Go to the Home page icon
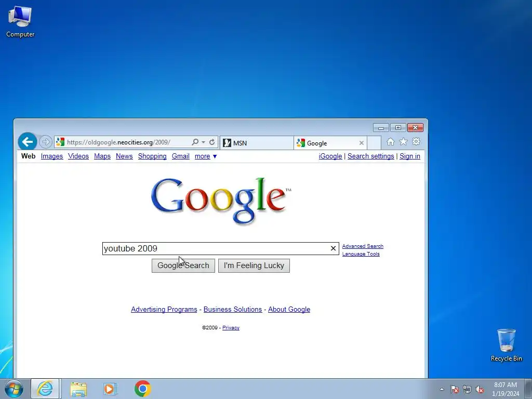Screen dimensions: 532x399 point(391,141)
